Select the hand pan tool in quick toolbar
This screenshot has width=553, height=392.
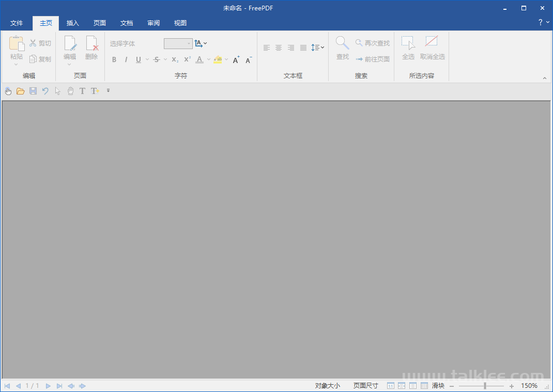click(x=8, y=91)
